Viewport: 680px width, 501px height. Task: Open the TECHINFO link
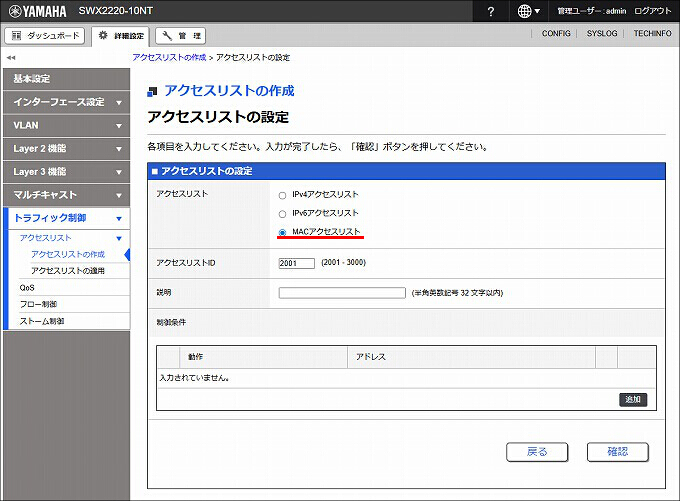pos(652,33)
